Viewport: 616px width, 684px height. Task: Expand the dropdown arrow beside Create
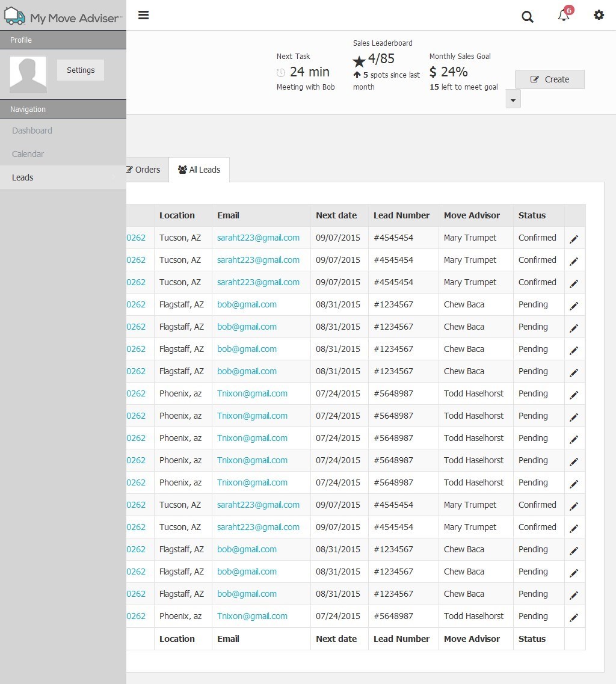[513, 99]
